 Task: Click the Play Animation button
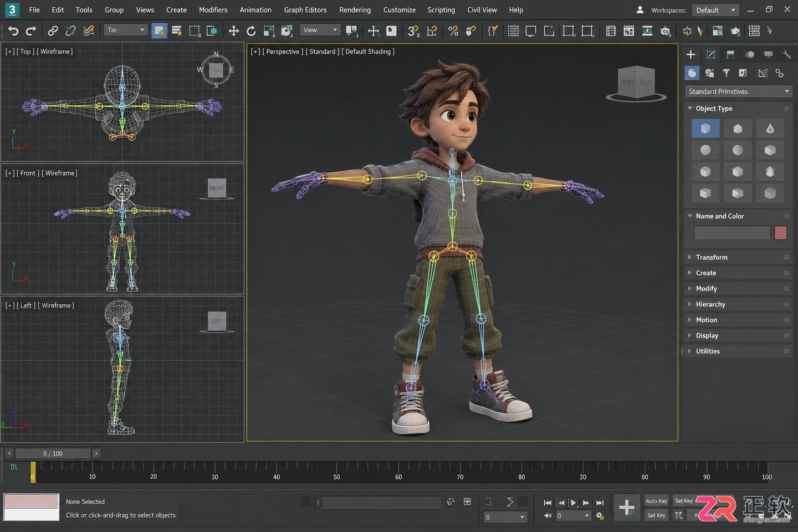pos(574,503)
